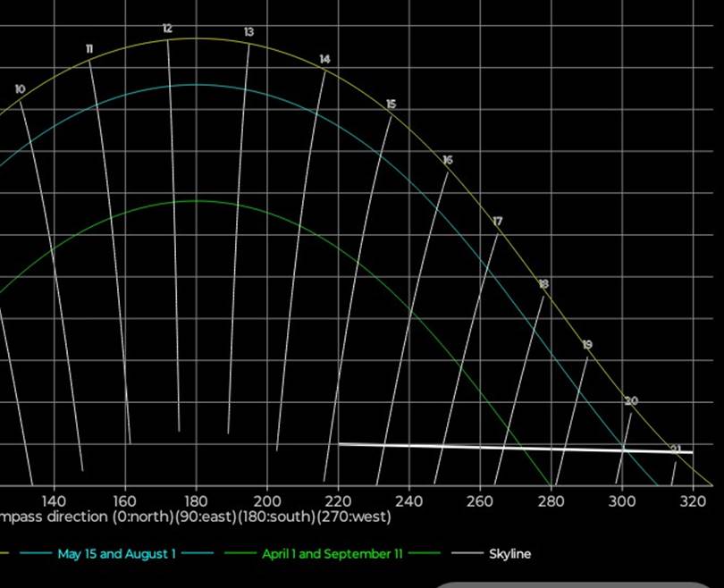Click the 320 tick label on the x-axis
Screen dimensions: 724x588
point(693,500)
